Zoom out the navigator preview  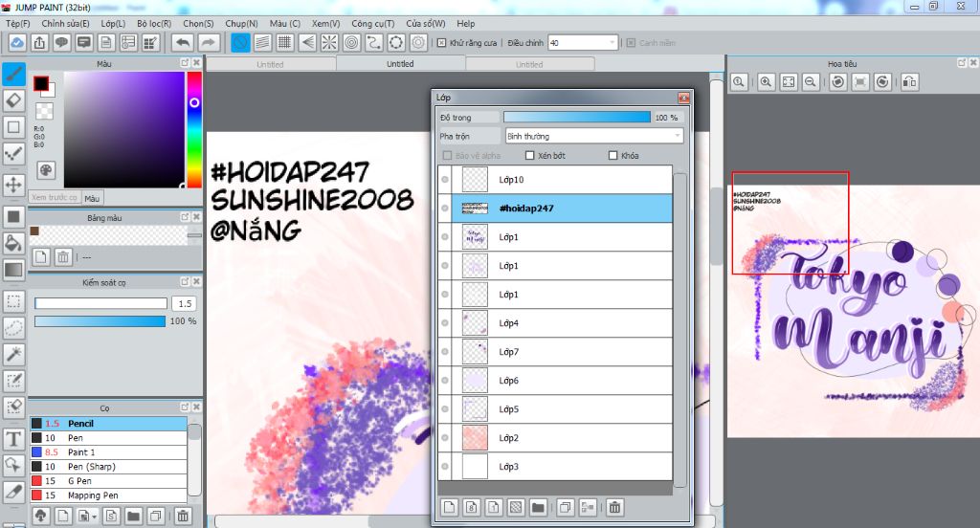811,82
